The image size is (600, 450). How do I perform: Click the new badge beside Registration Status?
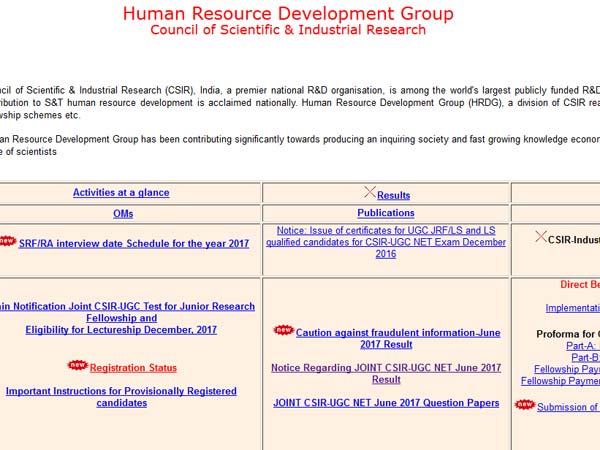(x=77, y=366)
